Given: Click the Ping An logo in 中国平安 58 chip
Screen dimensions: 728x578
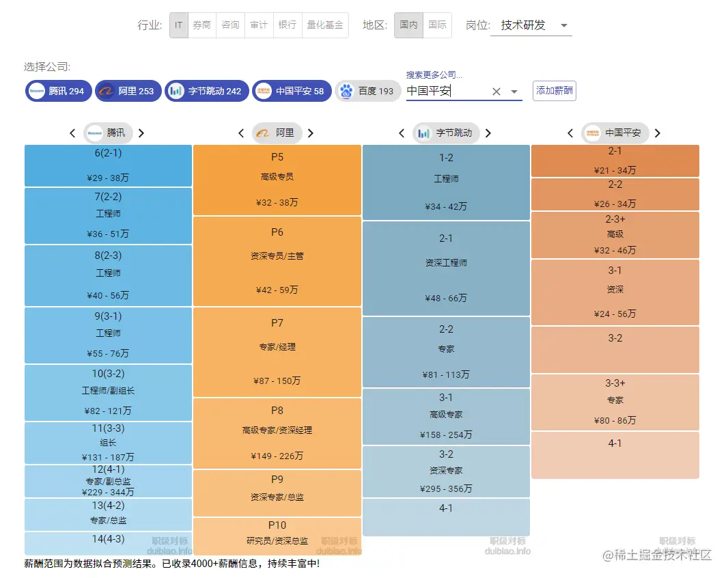Looking at the screenshot, I should (x=263, y=91).
